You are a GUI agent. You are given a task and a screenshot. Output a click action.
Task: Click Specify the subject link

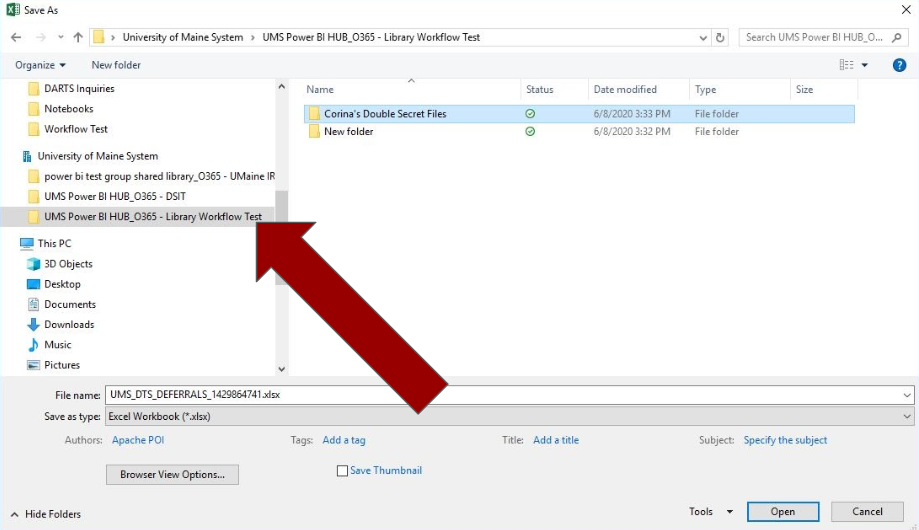click(785, 440)
